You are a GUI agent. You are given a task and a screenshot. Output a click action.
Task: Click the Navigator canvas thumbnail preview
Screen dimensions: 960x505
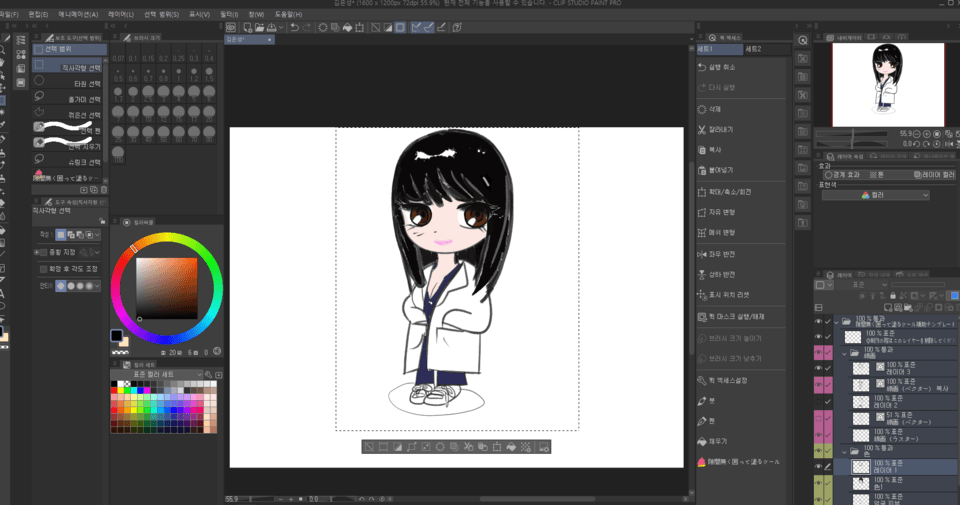click(x=887, y=84)
